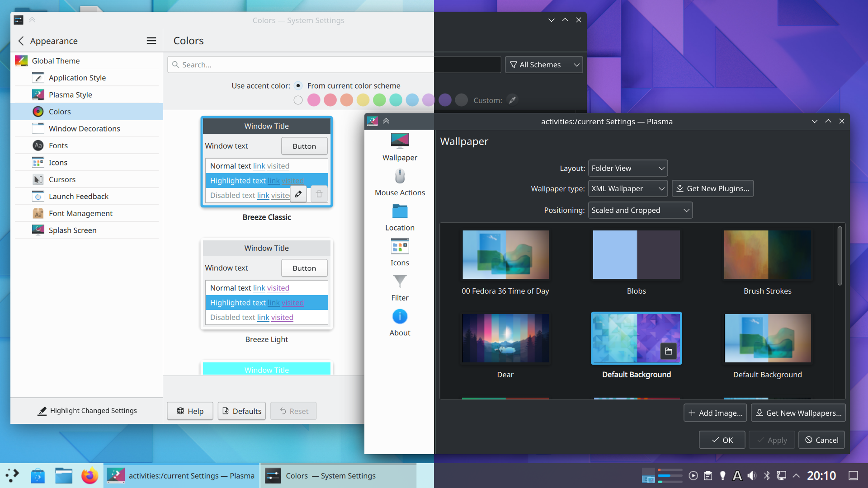
Task: Select the Breeze Light color scheme preview
Action: pos(267,284)
